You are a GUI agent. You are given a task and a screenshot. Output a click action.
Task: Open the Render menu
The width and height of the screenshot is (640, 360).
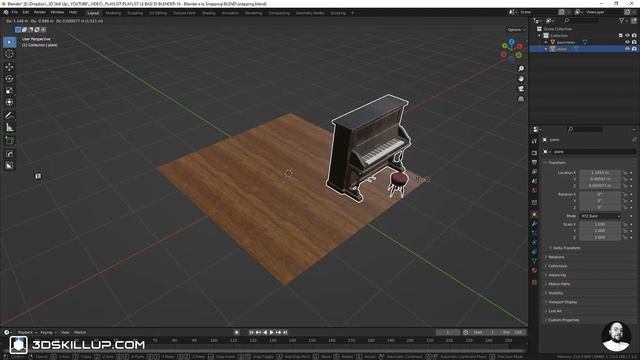click(x=40, y=12)
